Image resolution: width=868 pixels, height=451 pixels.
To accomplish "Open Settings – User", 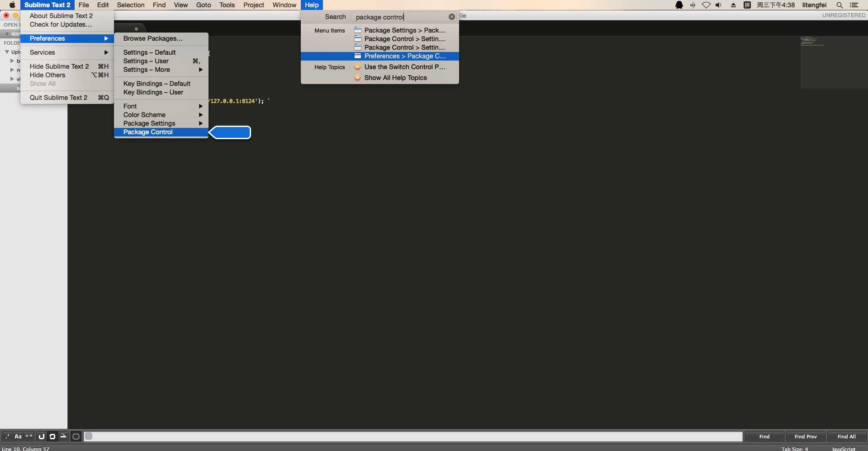I will click(x=161, y=61).
